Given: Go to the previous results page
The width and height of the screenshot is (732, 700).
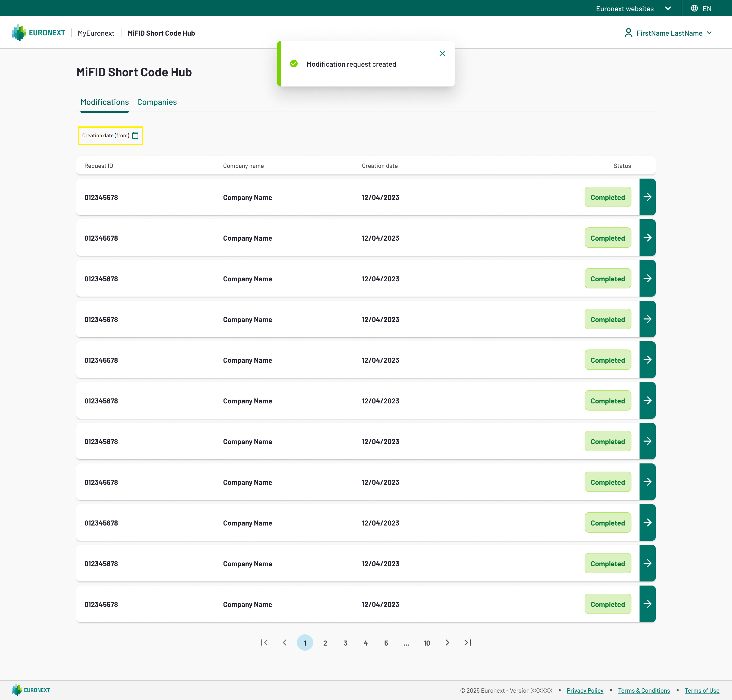Looking at the screenshot, I should (284, 643).
